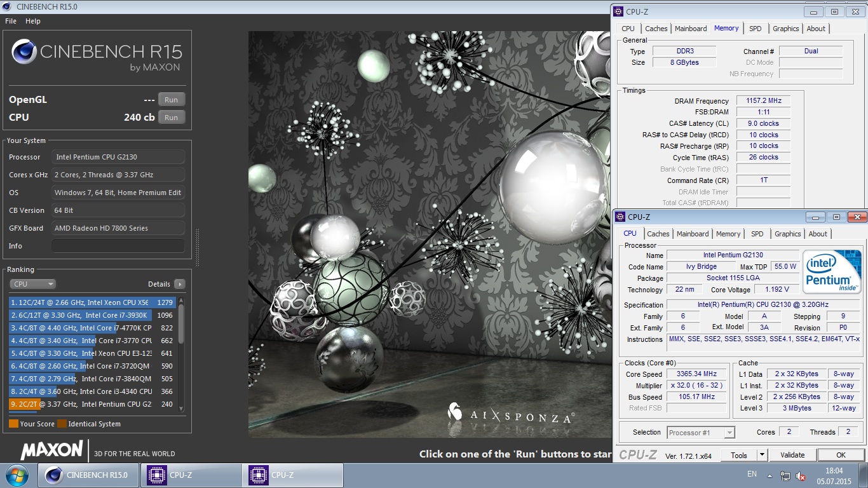This screenshot has width=868, height=488.
Task: Click lower CPU-Z title bar icon
Action: 620,217
